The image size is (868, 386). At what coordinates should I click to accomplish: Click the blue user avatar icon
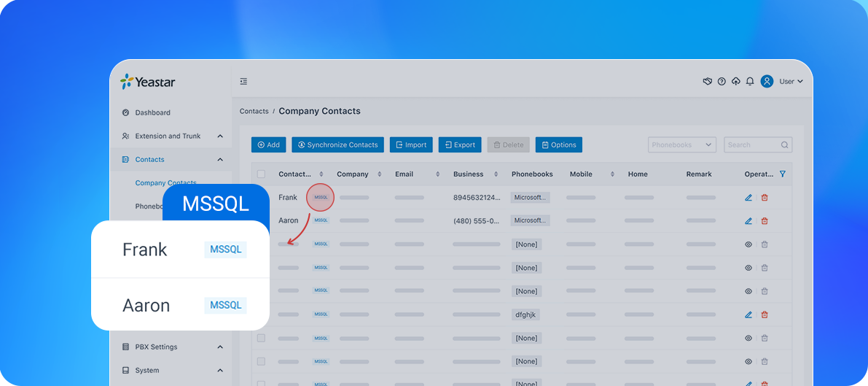click(x=767, y=82)
